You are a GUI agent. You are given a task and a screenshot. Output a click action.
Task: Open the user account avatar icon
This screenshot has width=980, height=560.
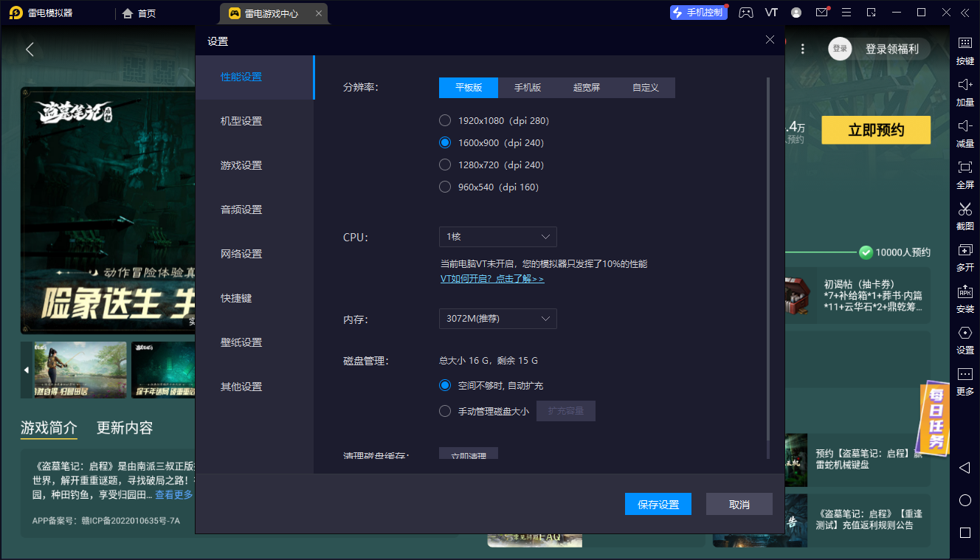click(796, 13)
